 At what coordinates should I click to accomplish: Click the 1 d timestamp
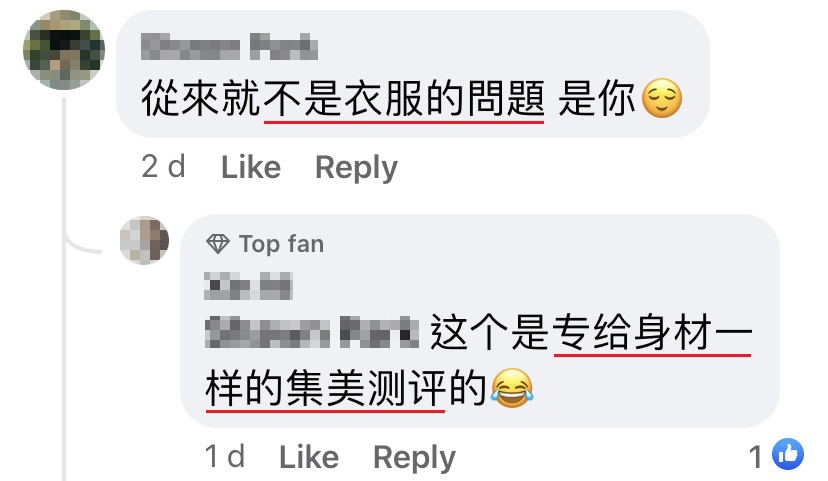(225, 457)
